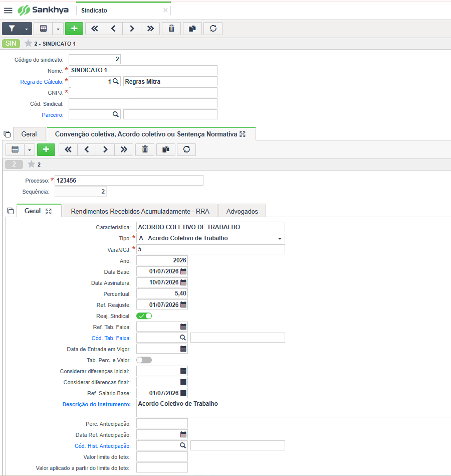This screenshot has width=451, height=476.
Task: Click the green SIN badge
Action: coord(11,44)
